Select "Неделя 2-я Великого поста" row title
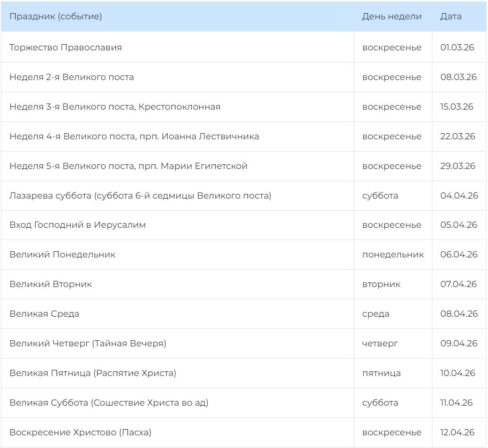The image size is (488, 448). [x=72, y=77]
